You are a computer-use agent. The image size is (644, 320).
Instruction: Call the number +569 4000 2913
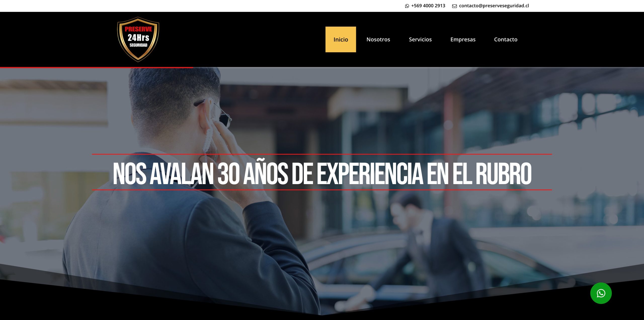428,6
